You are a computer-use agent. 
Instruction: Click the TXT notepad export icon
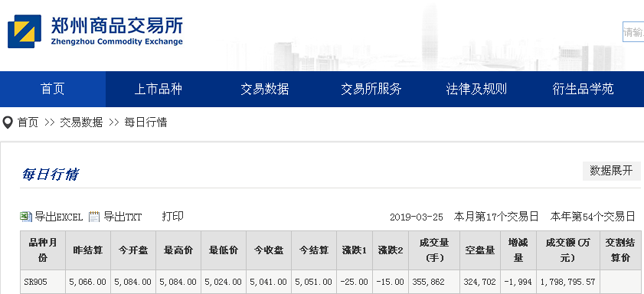coord(94,217)
